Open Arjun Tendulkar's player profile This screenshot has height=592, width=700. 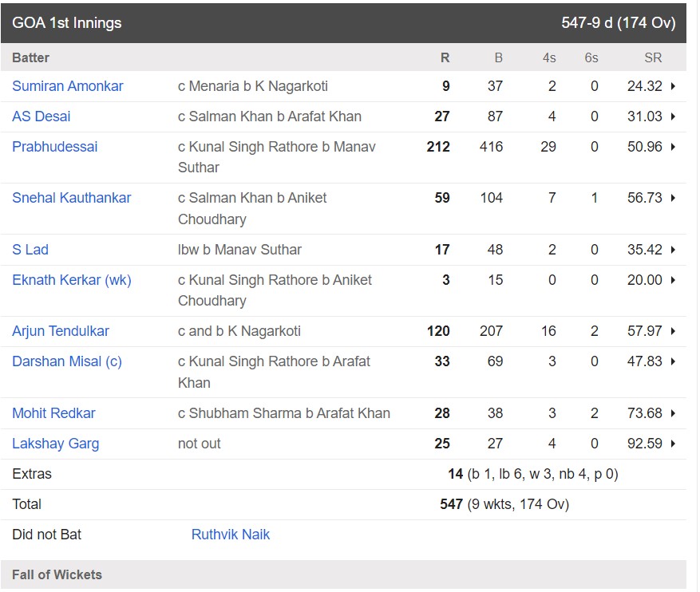[61, 331]
